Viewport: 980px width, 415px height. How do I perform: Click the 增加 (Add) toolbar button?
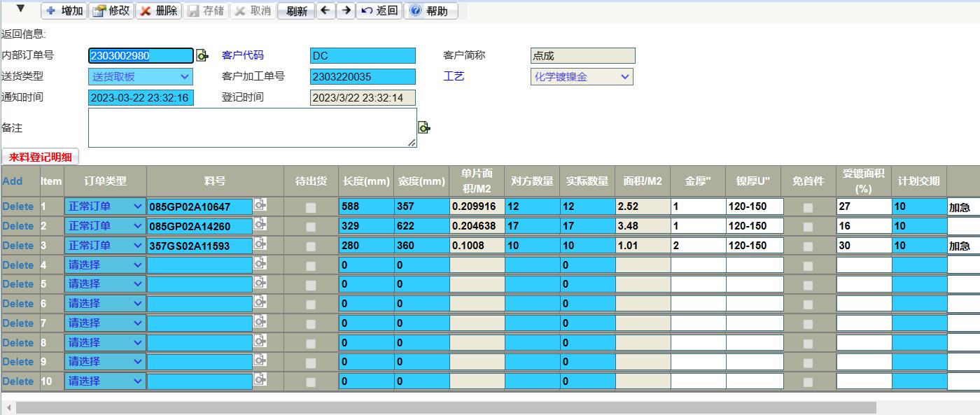[x=64, y=10]
